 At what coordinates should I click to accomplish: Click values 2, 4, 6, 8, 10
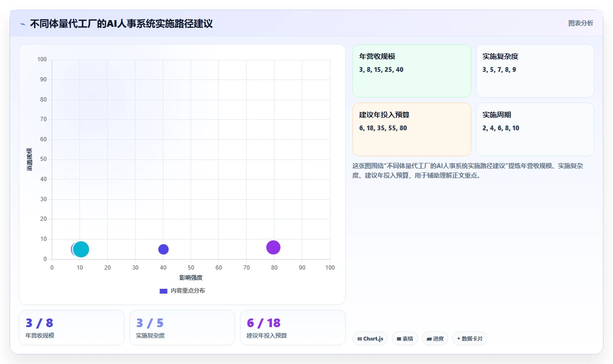click(x=501, y=128)
